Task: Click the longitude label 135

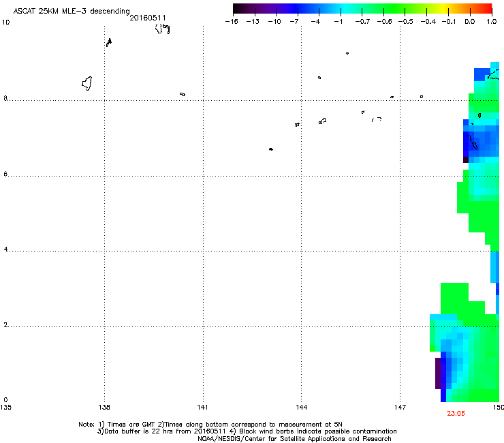Action: (5, 408)
